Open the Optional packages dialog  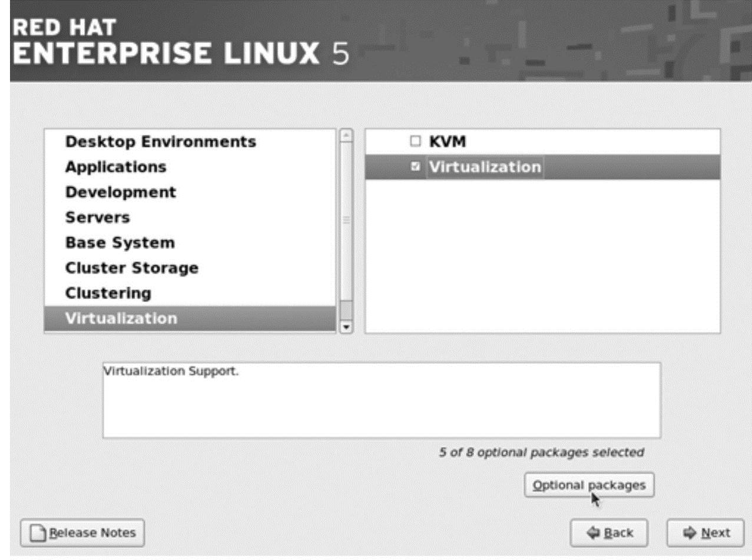tap(589, 486)
